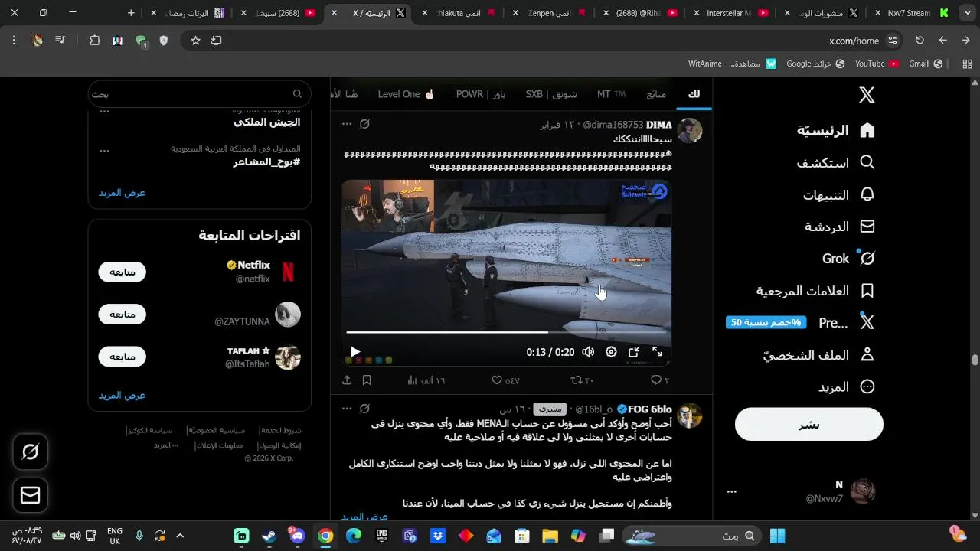
Task: Open Profile (الملف الشخصيّ) in sidebar
Action: click(x=818, y=355)
